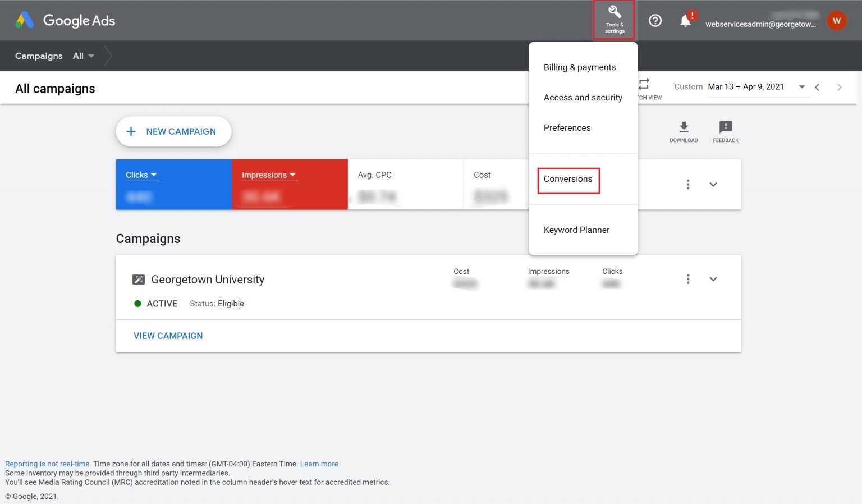
Task: Select Billing & payments menu item
Action: pyautogui.click(x=580, y=67)
